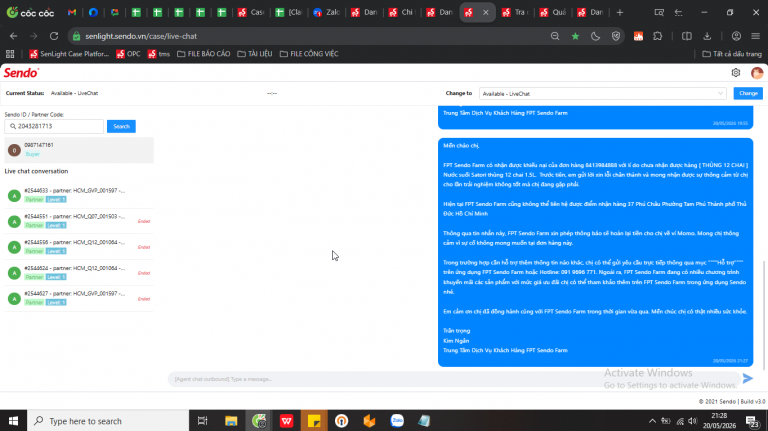Click the Sendo logo
768x431 pixels.
[x=21, y=73]
